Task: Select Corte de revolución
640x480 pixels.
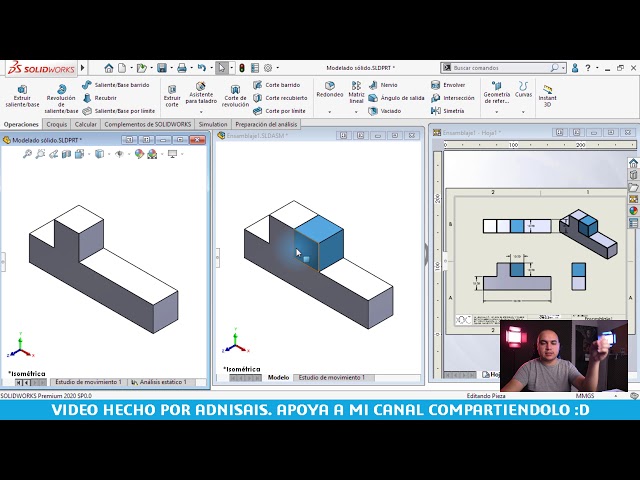Action: (x=235, y=96)
